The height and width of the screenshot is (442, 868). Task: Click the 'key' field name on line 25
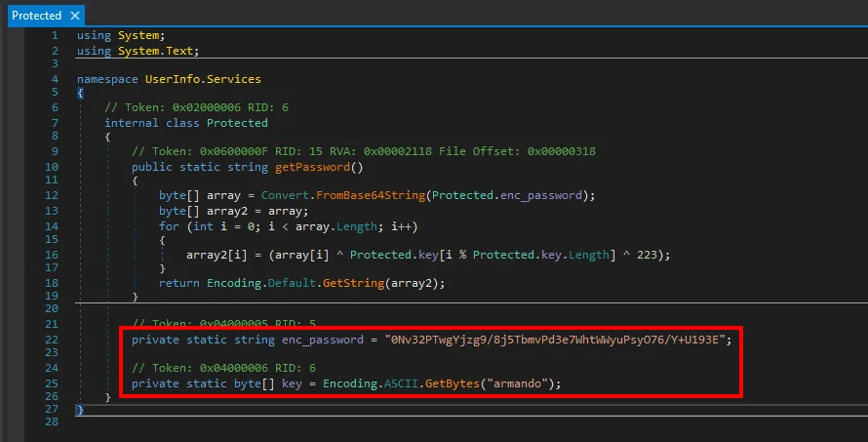click(292, 383)
